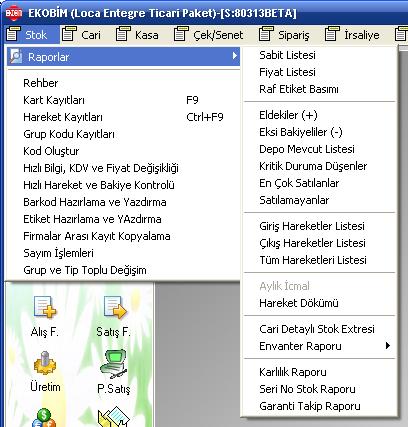Open the İrsaliye menu
This screenshot has height=427, width=408.
pos(352,35)
